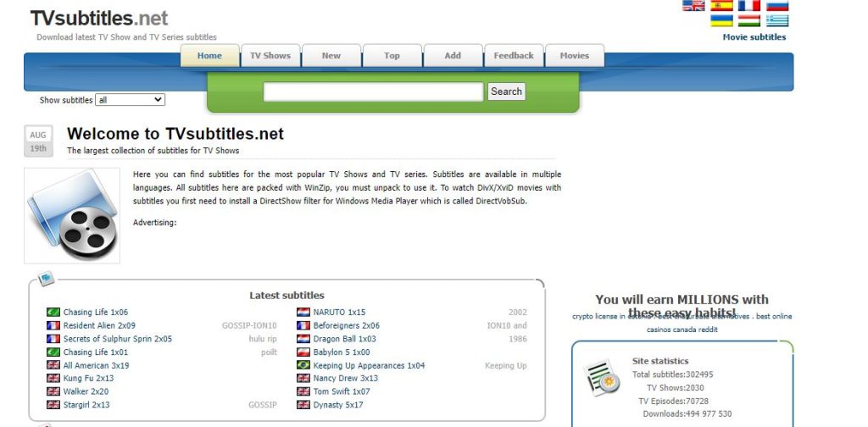Click the film reel folder image
The width and height of the screenshot is (868, 427).
point(72,216)
